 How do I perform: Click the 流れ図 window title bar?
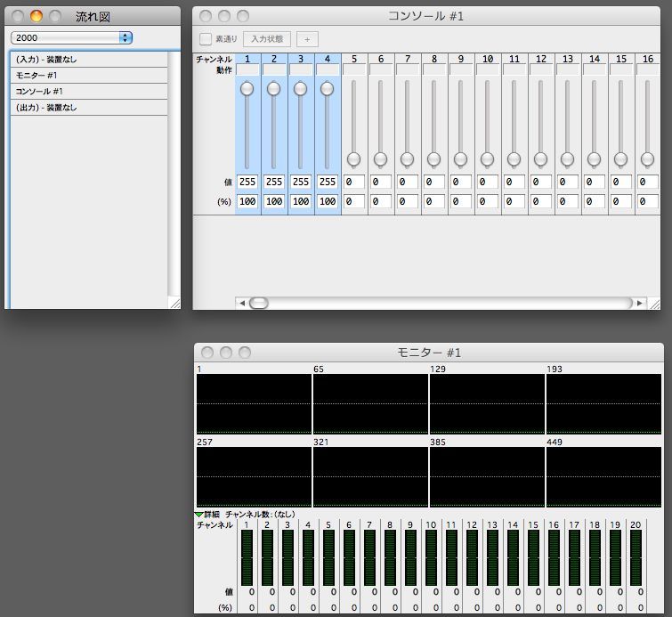(93, 16)
